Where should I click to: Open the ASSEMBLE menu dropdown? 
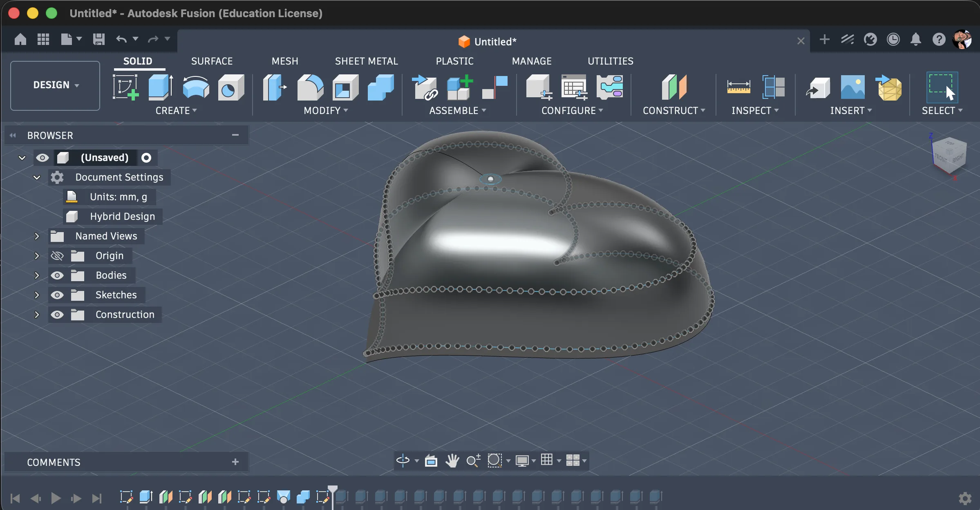457,111
